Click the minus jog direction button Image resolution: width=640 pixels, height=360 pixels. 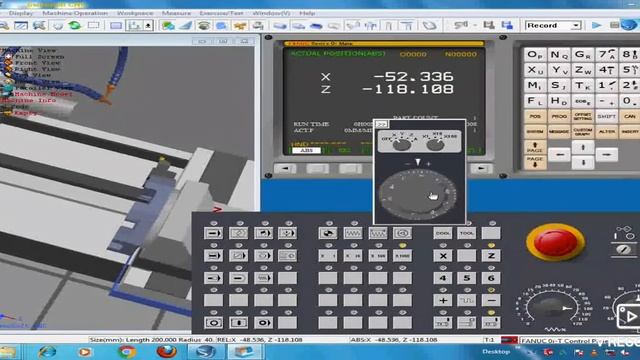pyautogui.click(x=491, y=300)
